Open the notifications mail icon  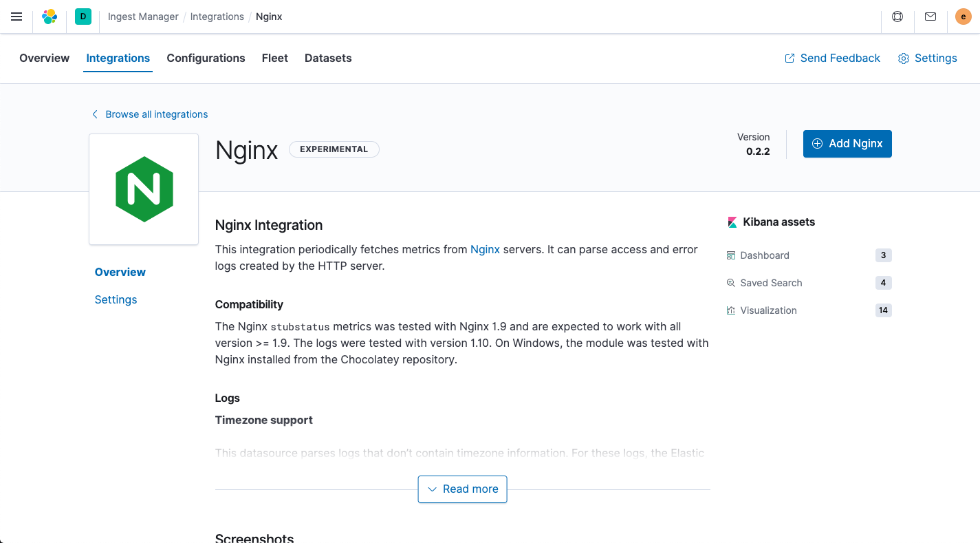coord(930,17)
